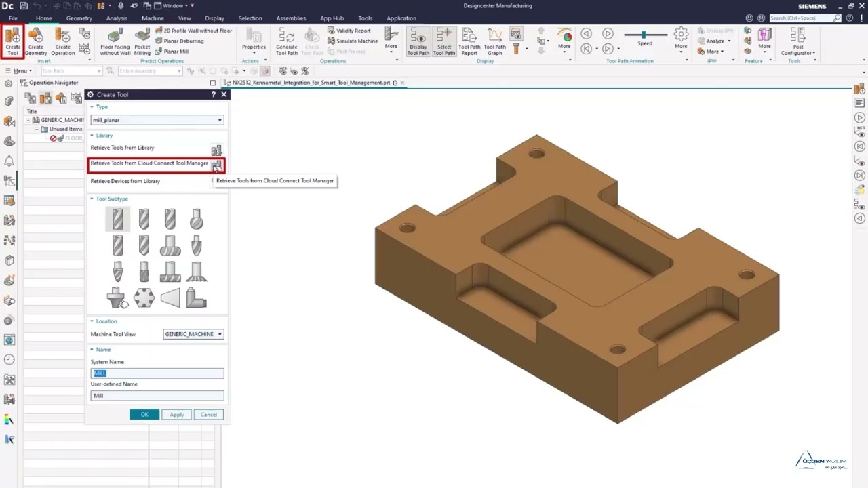Screen dimensions: 868x488
Task: Click Generate Tool Path icon
Action: point(287,41)
